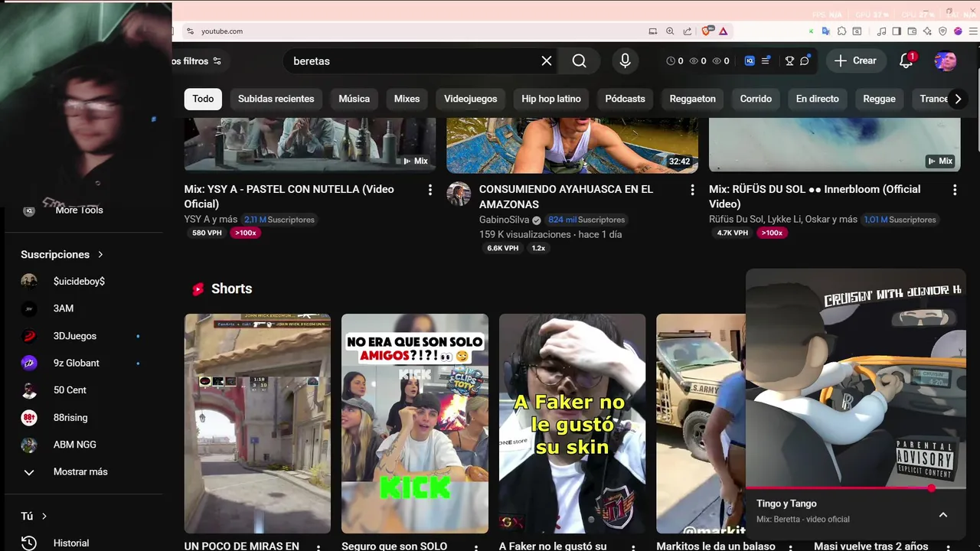Open the Leo AI sparkle icon
The width and height of the screenshot is (980, 551).
click(927, 31)
